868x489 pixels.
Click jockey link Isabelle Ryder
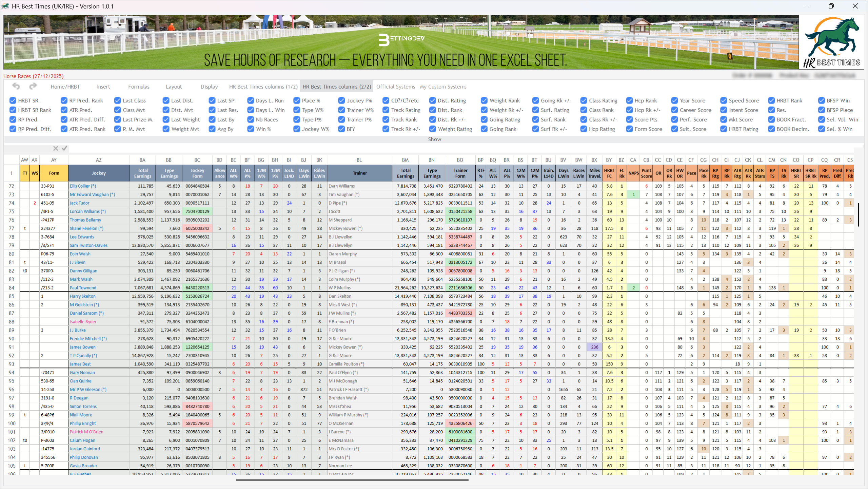click(x=83, y=322)
